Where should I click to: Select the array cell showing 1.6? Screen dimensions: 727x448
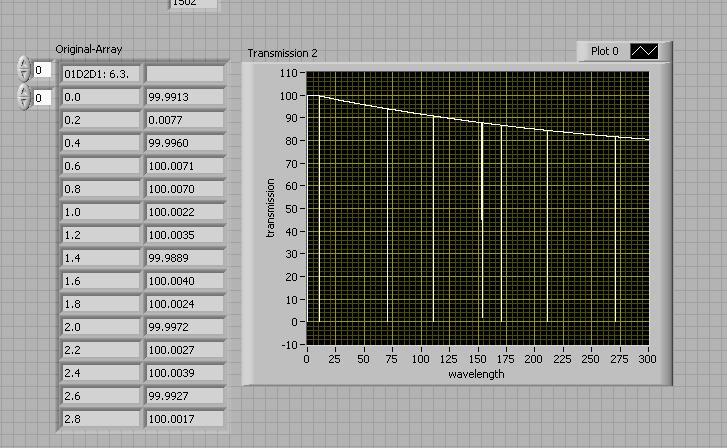(x=101, y=281)
